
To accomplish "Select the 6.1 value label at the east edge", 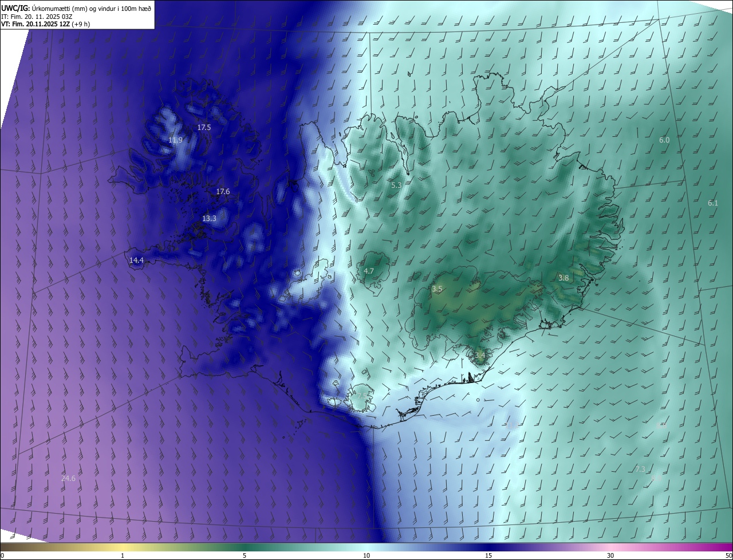I will click(712, 203).
